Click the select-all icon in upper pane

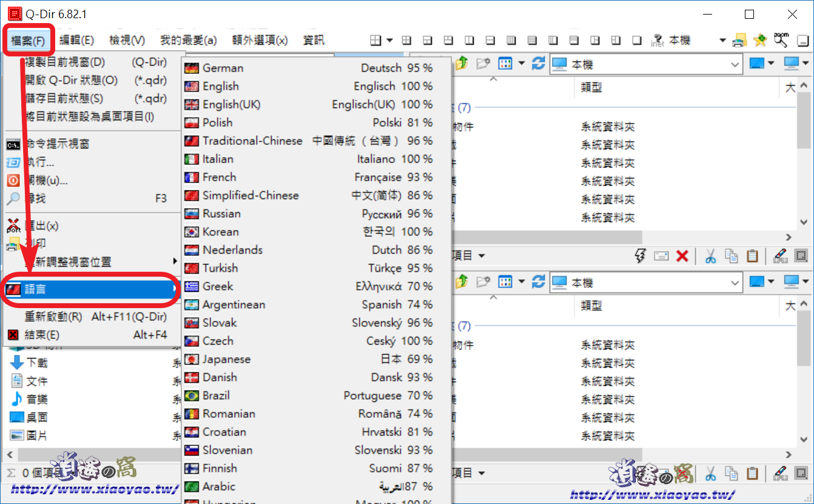pos(801,256)
